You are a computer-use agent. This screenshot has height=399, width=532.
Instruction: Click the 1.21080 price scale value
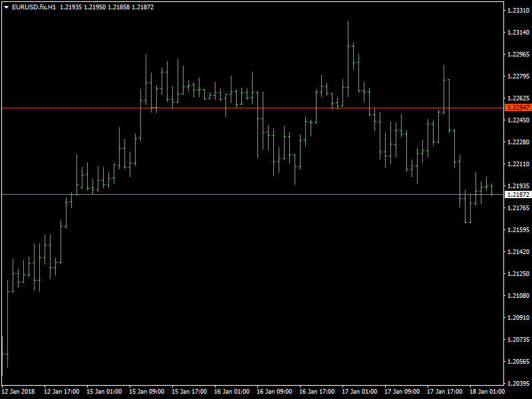[x=518, y=295]
